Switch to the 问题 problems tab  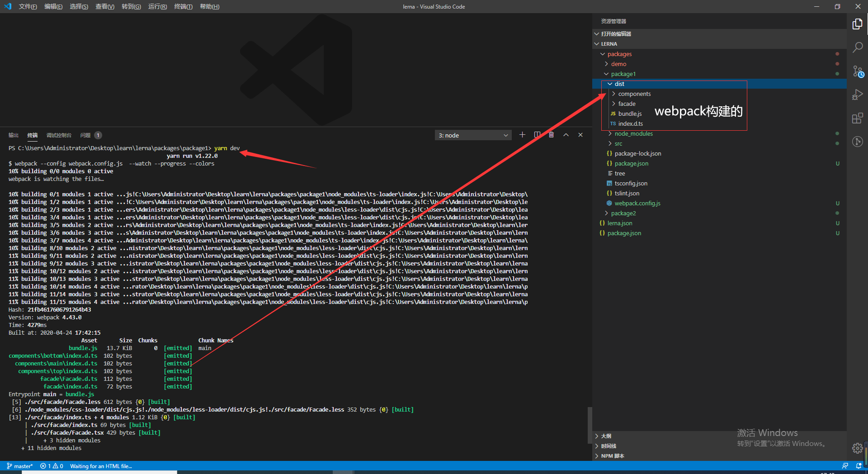pos(90,135)
